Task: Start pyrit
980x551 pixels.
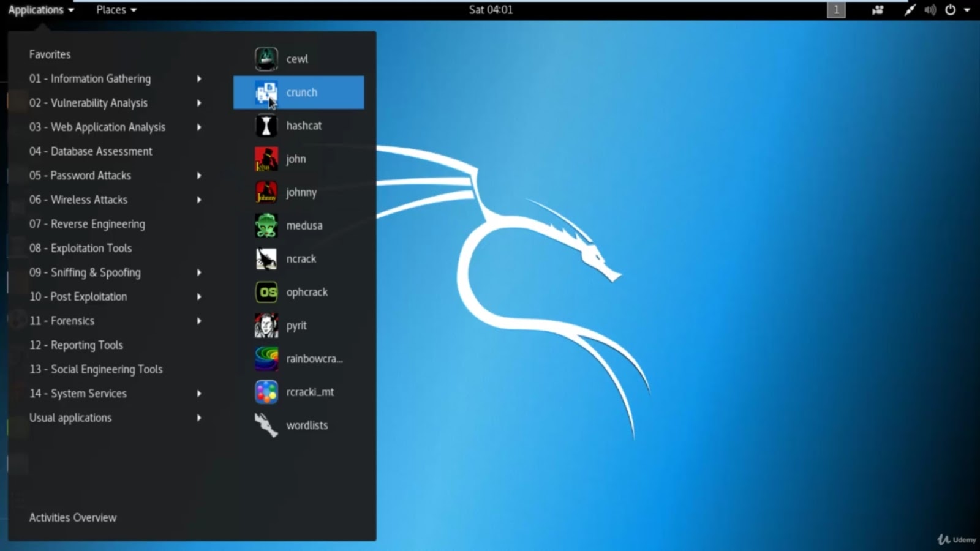Action: [x=296, y=325]
